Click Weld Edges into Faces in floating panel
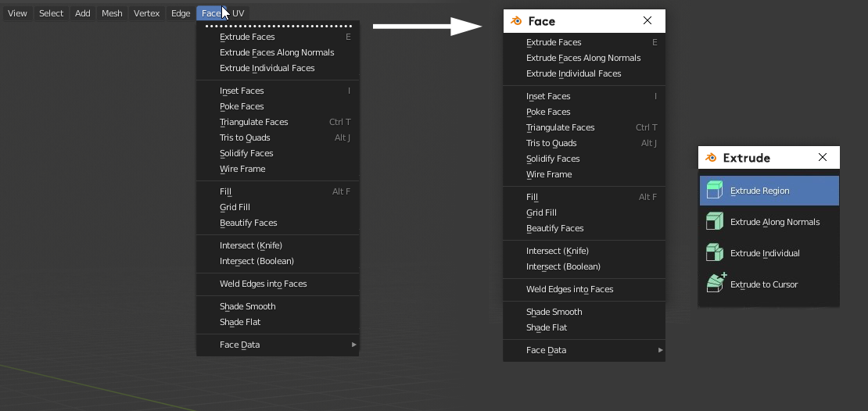 click(x=584, y=289)
